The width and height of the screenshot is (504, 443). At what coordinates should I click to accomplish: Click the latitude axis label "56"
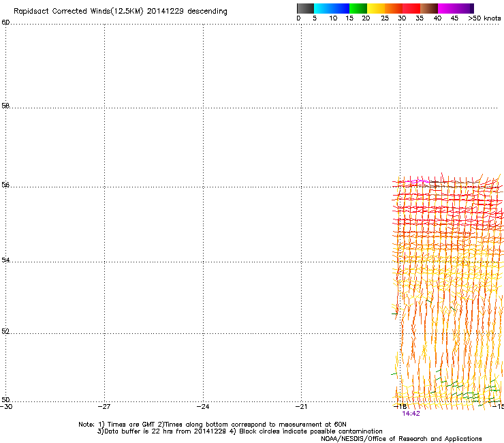5,185
